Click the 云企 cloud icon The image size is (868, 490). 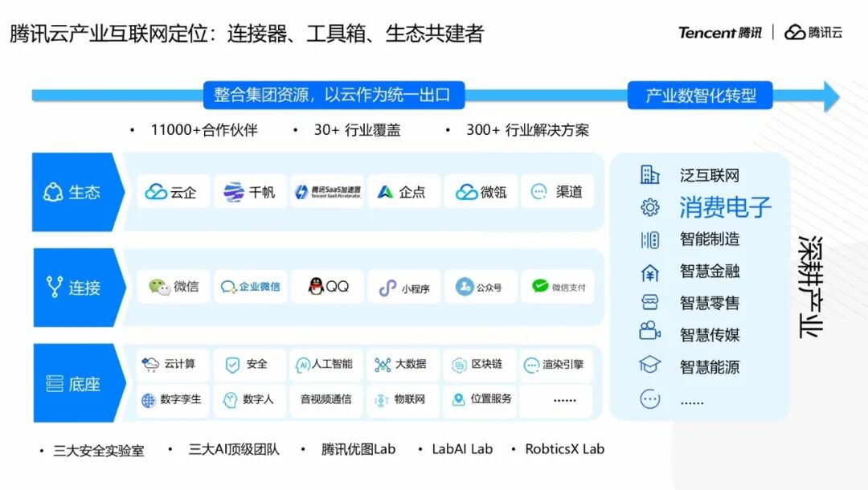click(x=156, y=191)
